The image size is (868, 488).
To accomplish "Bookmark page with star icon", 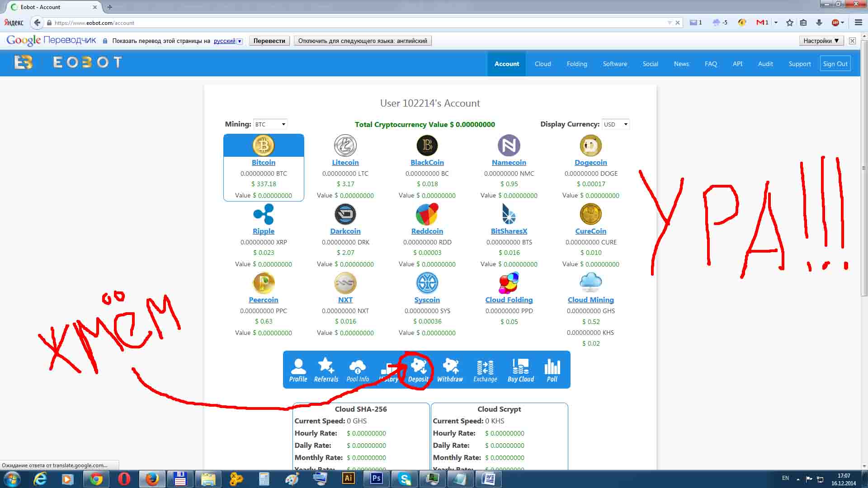I will pos(789,23).
